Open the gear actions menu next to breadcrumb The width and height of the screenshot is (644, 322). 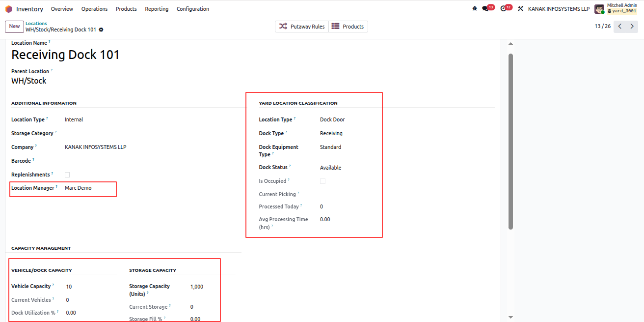tap(101, 29)
